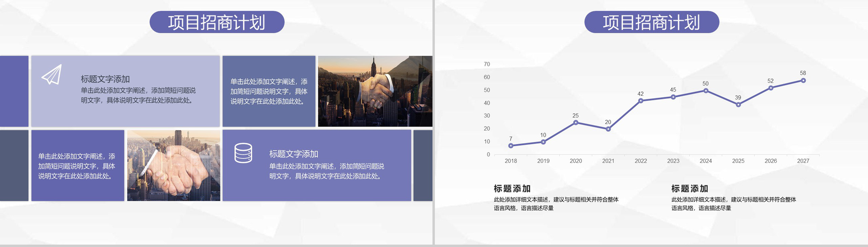The height and width of the screenshot is (247, 868).
Task: Click the handshake over night skyline photo
Action: 375,91
